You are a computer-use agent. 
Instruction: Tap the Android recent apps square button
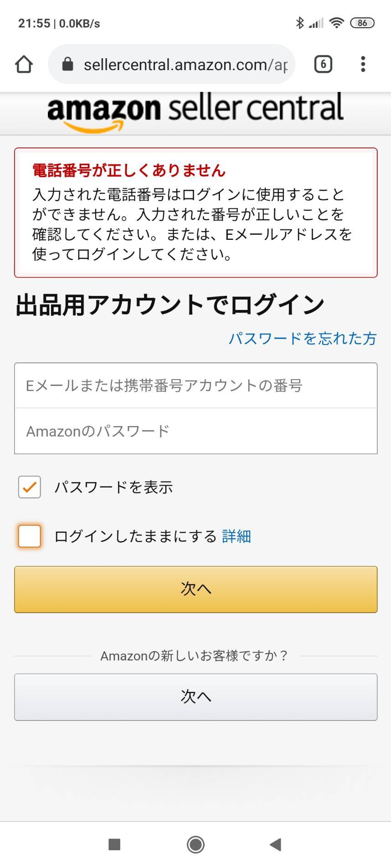[x=114, y=844]
